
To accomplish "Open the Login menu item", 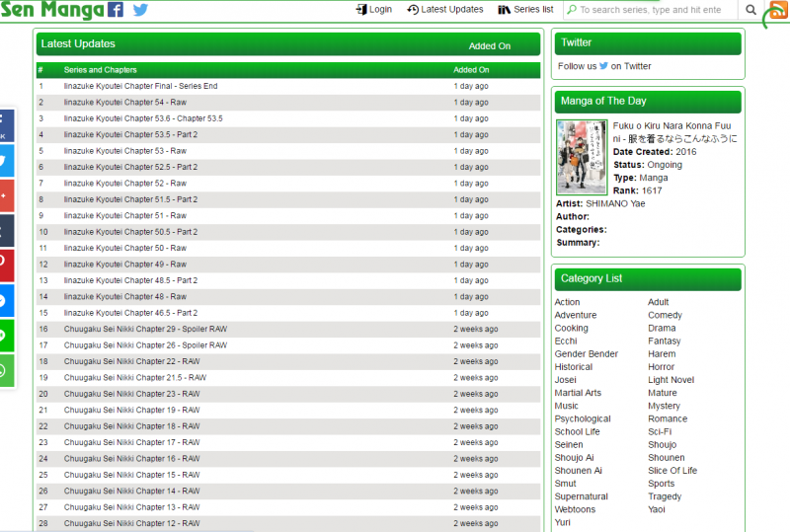I will (x=373, y=10).
